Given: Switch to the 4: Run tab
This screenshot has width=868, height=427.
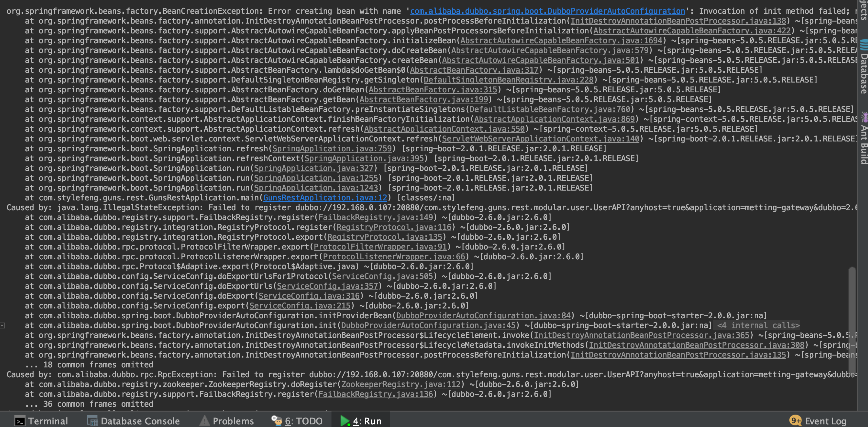Looking at the screenshot, I should (x=367, y=421).
